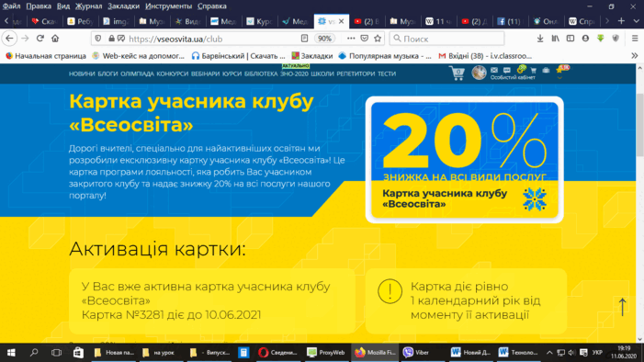Show more bookmarks with double chevron
This screenshot has height=362, width=644.
(x=635, y=56)
